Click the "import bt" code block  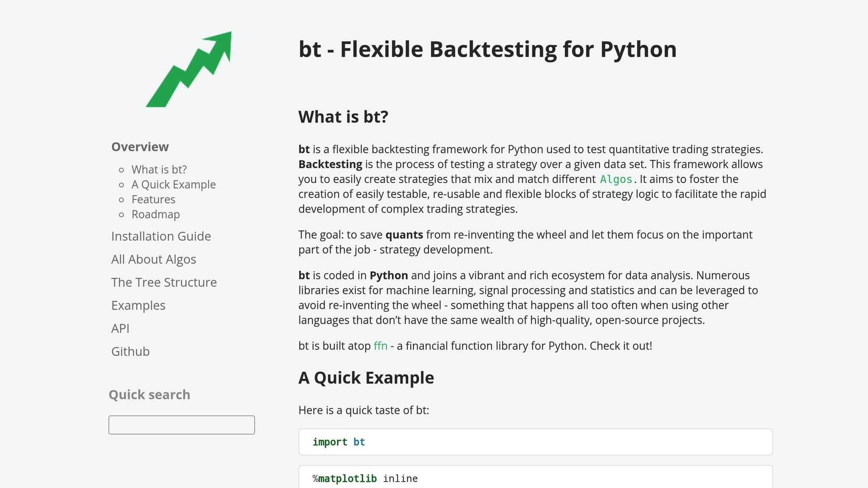pyautogui.click(x=535, y=442)
